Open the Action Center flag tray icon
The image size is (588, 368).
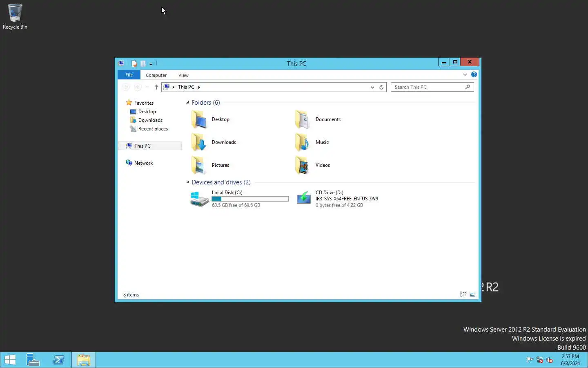[530, 360]
